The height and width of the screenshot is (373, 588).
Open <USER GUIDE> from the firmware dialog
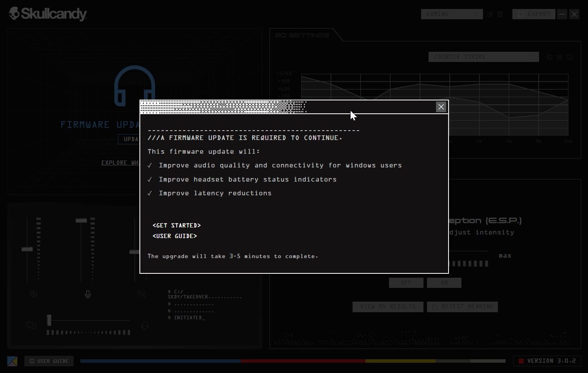175,236
